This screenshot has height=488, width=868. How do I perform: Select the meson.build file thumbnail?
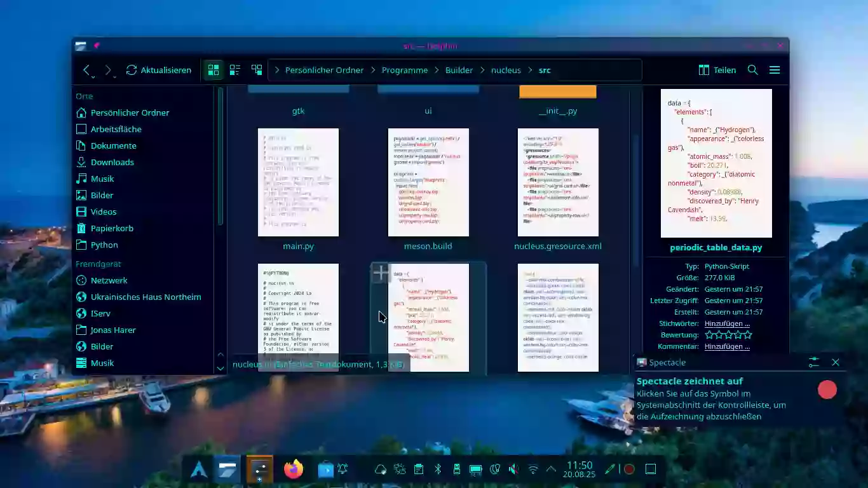[428, 182]
